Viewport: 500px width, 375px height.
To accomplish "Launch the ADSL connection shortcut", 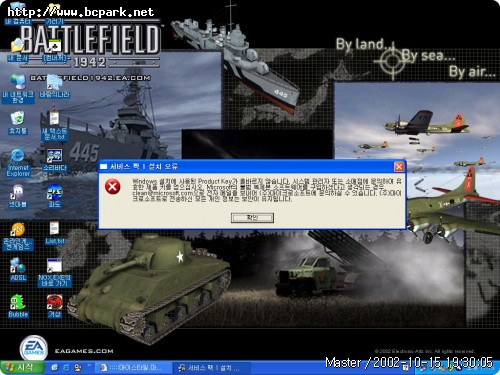I will [x=18, y=269].
